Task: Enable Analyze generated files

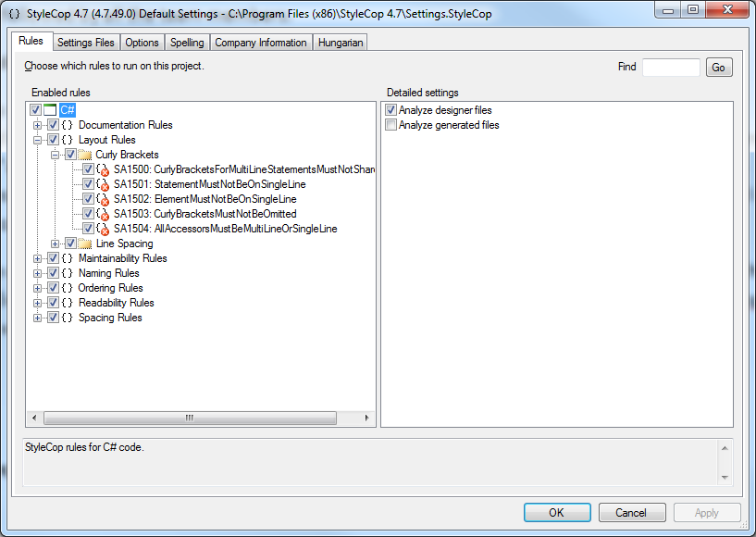Action: (391, 125)
